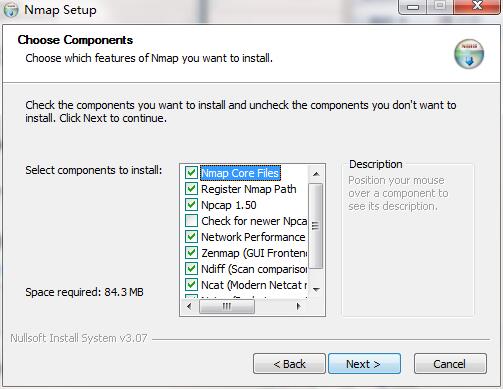Uncheck Network Performance component
This screenshot has width=503, height=389.
(191, 237)
